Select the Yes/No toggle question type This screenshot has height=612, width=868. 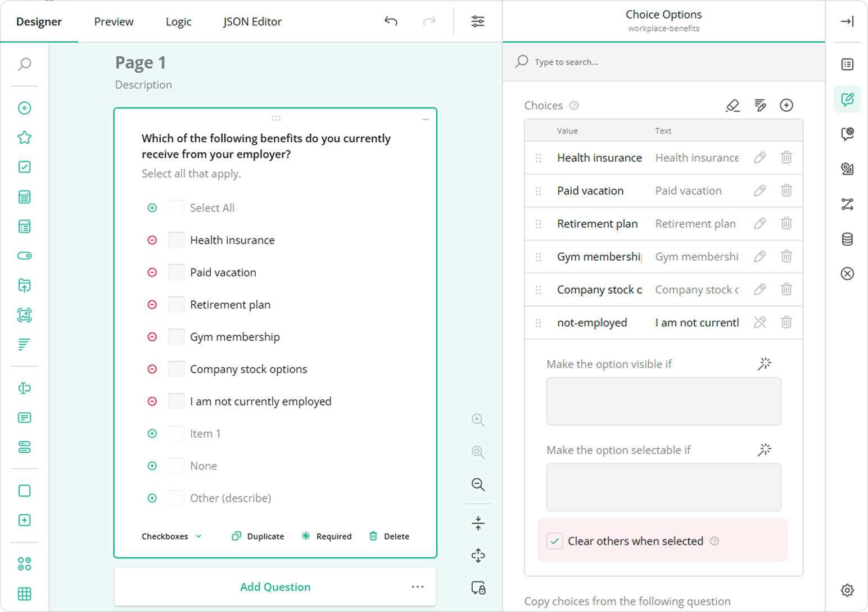pyautogui.click(x=24, y=255)
